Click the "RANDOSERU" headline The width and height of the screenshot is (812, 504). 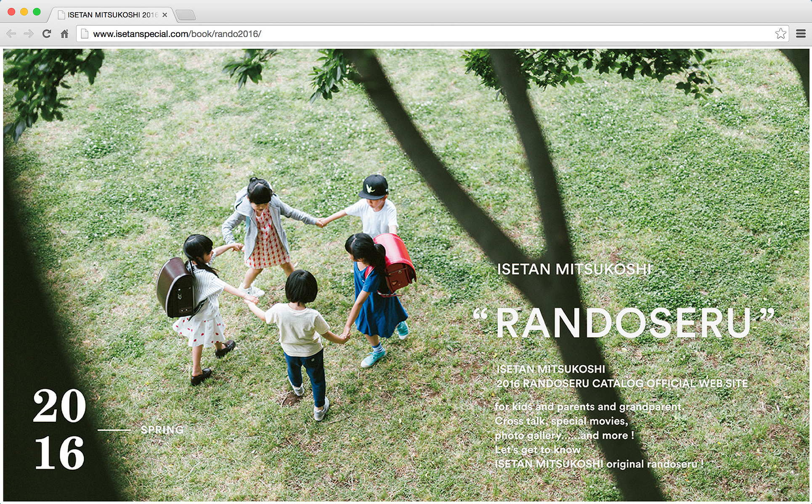coord(624,323)
